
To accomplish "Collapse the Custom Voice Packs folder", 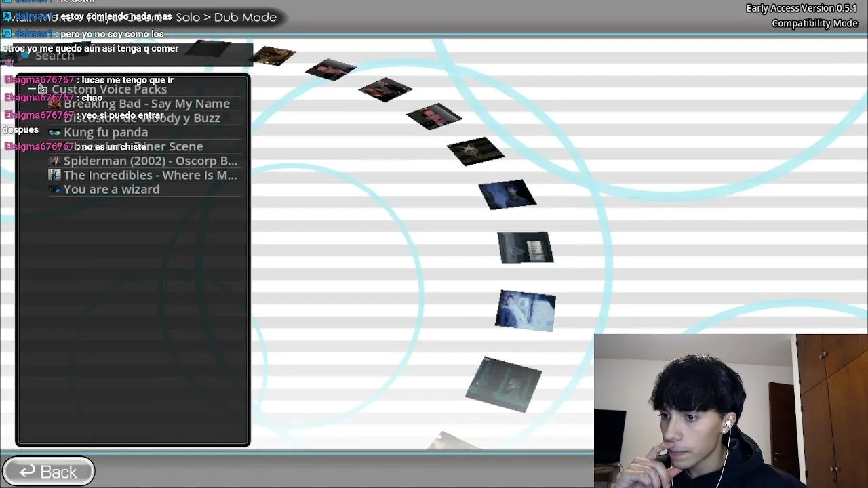I will point(32,89).
